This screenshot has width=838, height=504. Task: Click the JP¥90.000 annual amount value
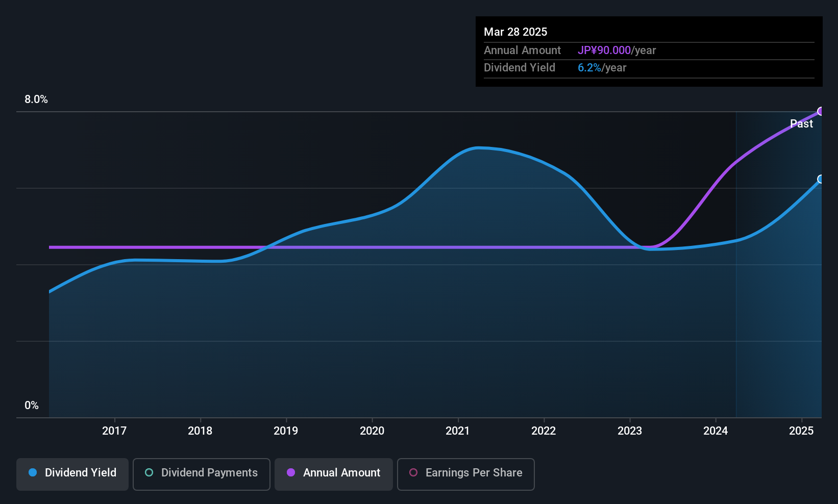(x=604, y=51)
